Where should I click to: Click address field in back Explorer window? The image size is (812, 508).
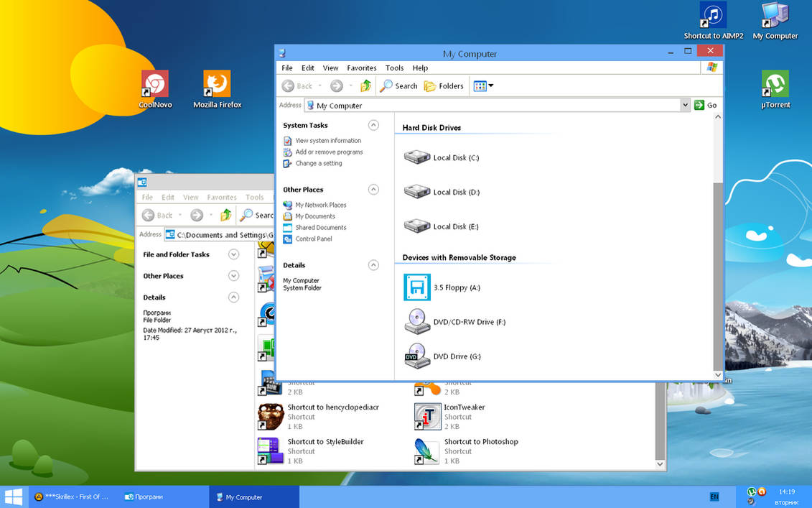220,235
